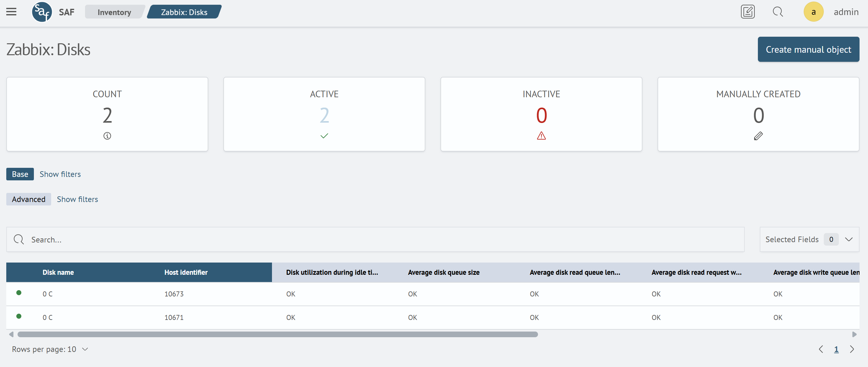The width and height of the screenshot is (868, 367).
Task: Click the search magnifier in header
Action: coord(778,12)
